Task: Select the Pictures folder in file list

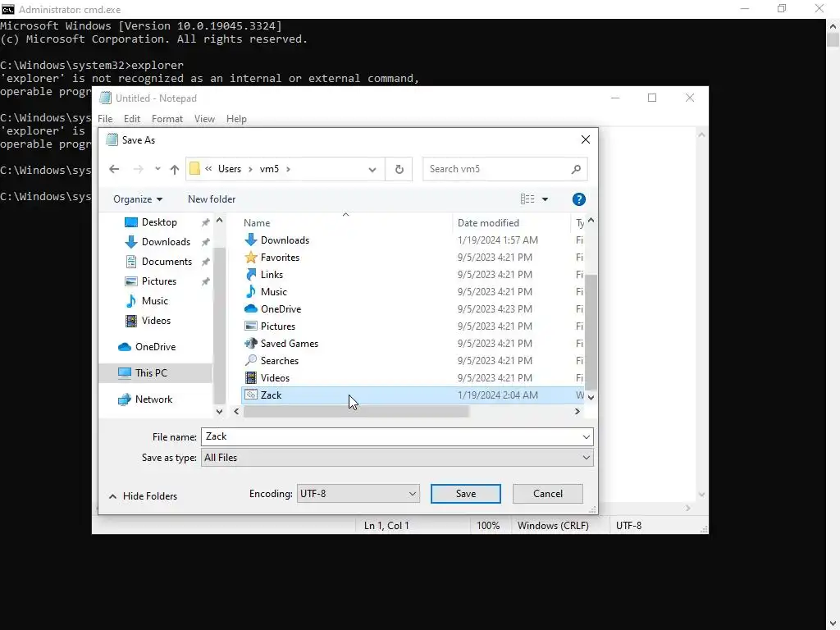Action: [277, 326]
